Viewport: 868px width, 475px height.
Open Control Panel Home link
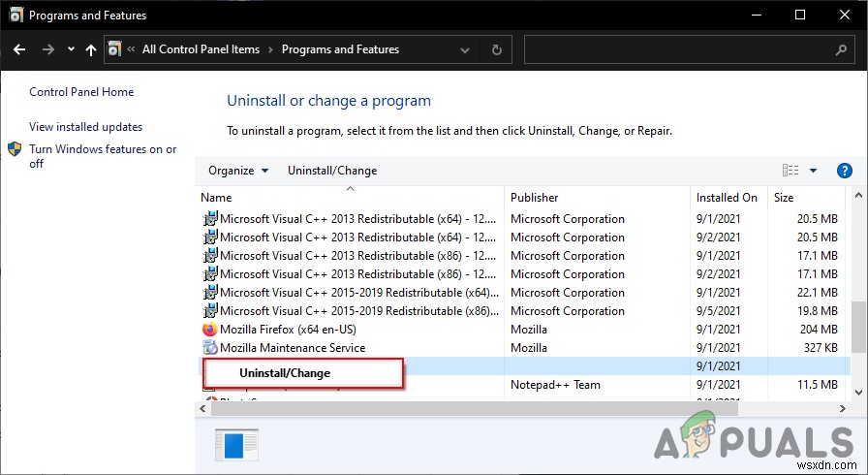pyautogui.click(x=81, y=92)
